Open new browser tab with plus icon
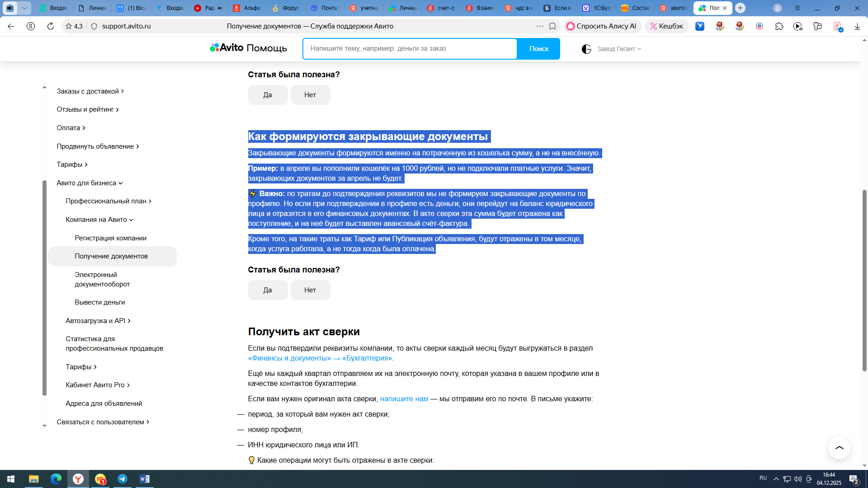This screenshot has height=488, width=868. point(740,8)
